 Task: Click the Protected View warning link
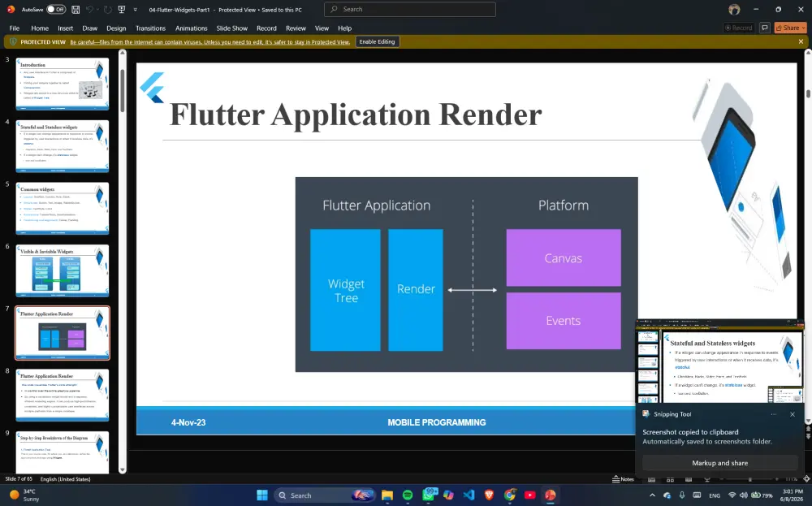[209, 42]
